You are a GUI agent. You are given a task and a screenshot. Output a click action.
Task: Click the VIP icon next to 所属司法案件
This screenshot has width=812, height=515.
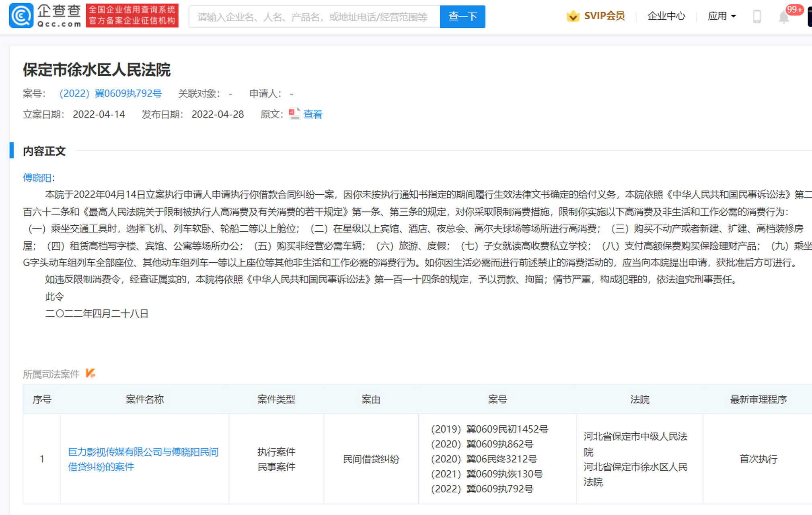(91, 373)
